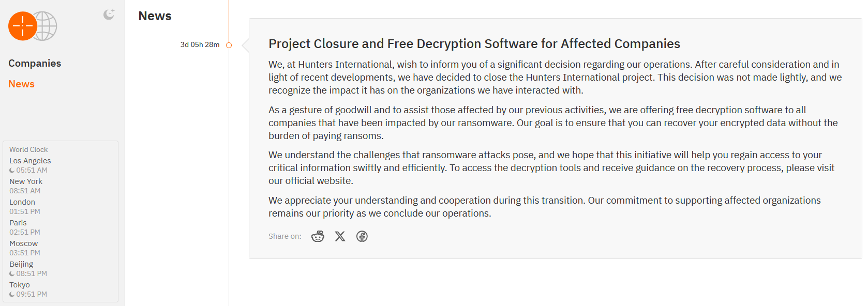The image size is (868, 306).
Task: Click the crescent moon beside Beijing time
Action: point(12,273)
